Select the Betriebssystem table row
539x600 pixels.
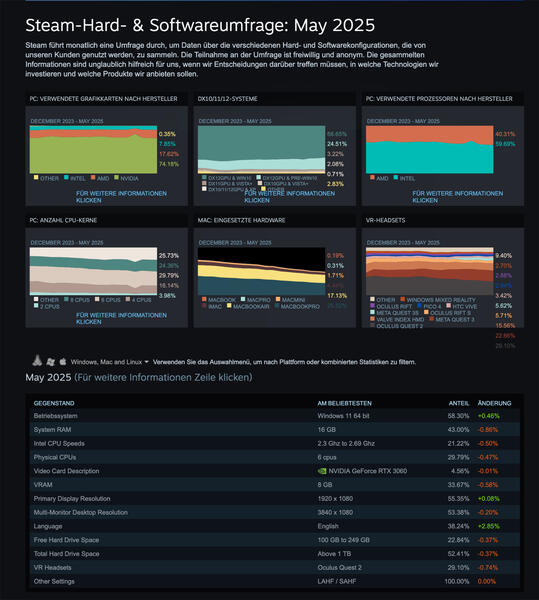(x=275, y=416)
